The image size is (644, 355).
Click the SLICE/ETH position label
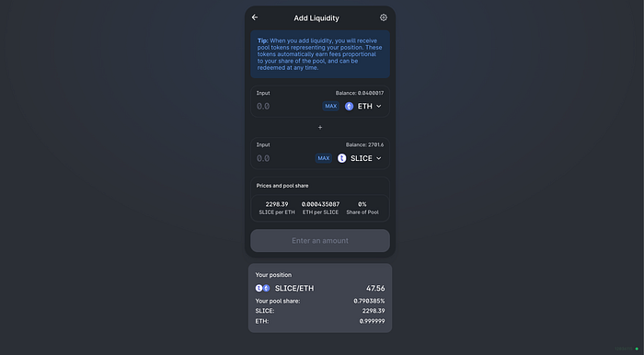(x=294, y=288)
